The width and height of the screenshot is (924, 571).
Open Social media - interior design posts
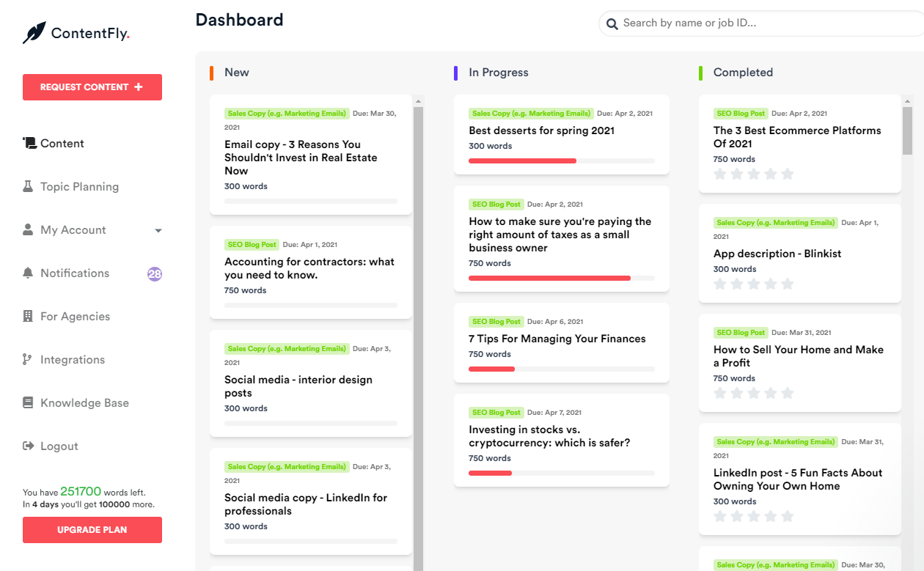(311, 384)
